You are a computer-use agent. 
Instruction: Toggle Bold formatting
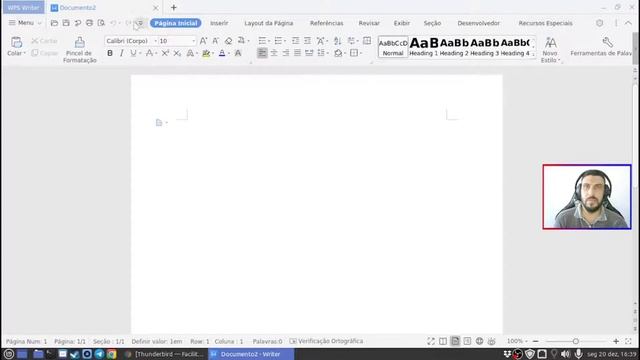(110, 53)
